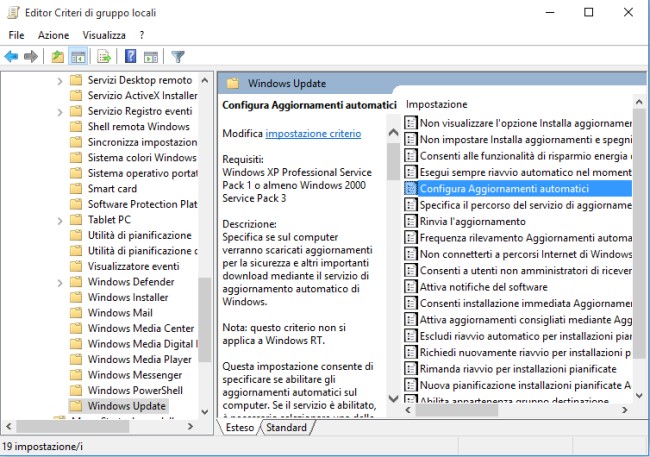The height and width of the screenshot is (457, 650).
Task: Click tree pane horizontal scroll right arrow
Action: tap(190, 426)
